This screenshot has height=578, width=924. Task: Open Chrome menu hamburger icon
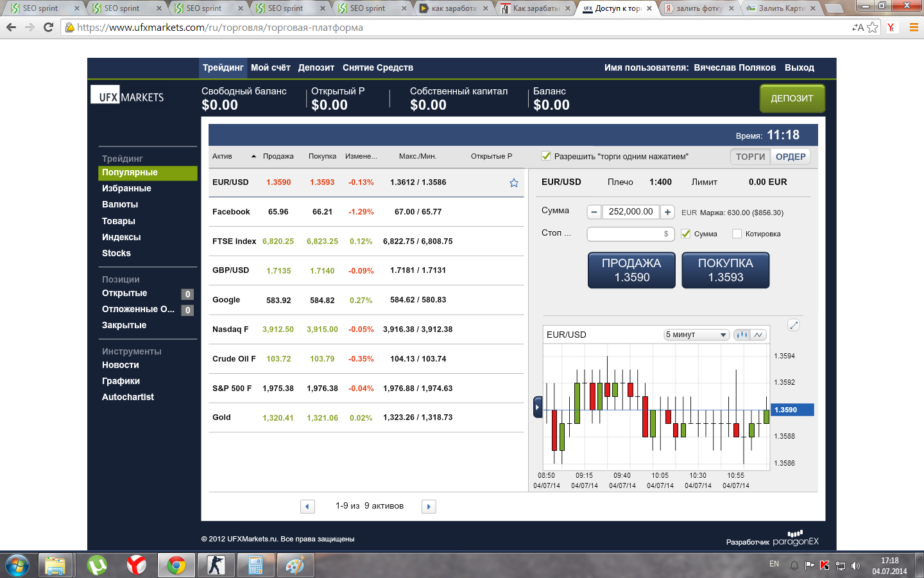pos(914,28)
